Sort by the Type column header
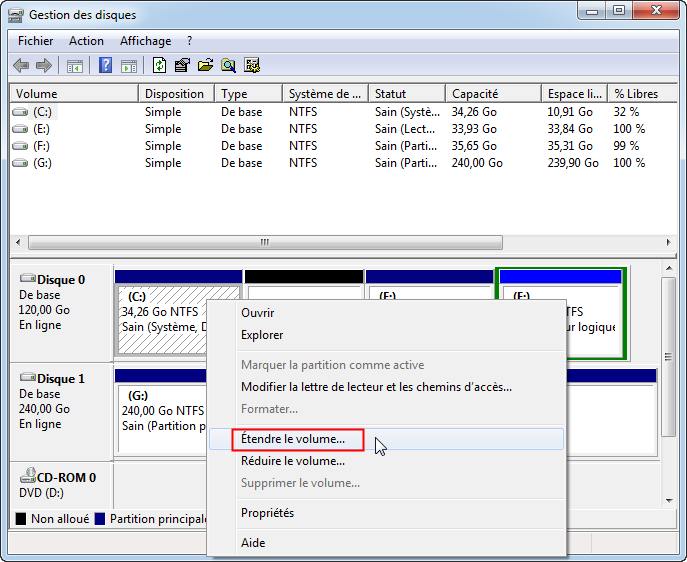 [x=248, y=94]
